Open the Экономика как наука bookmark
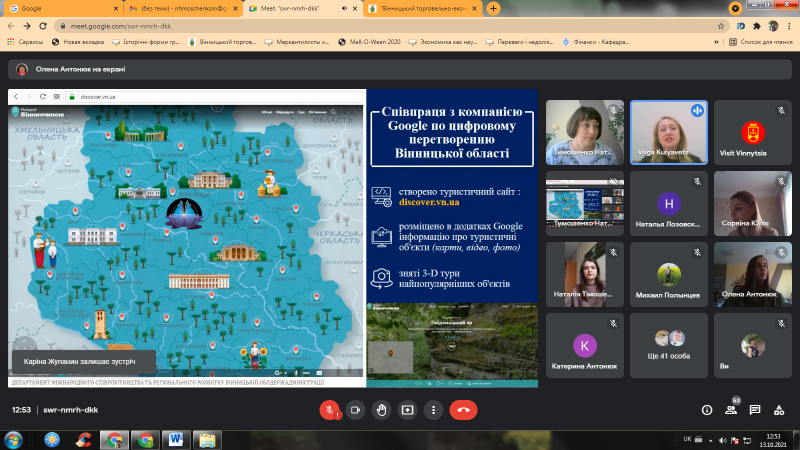The height and width of the screenshot is (450, 800). tap(443, 42)
